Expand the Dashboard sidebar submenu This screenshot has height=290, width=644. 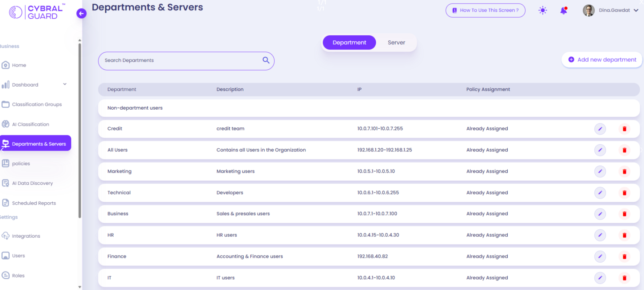pyautogui.click(x=65, y=84)
